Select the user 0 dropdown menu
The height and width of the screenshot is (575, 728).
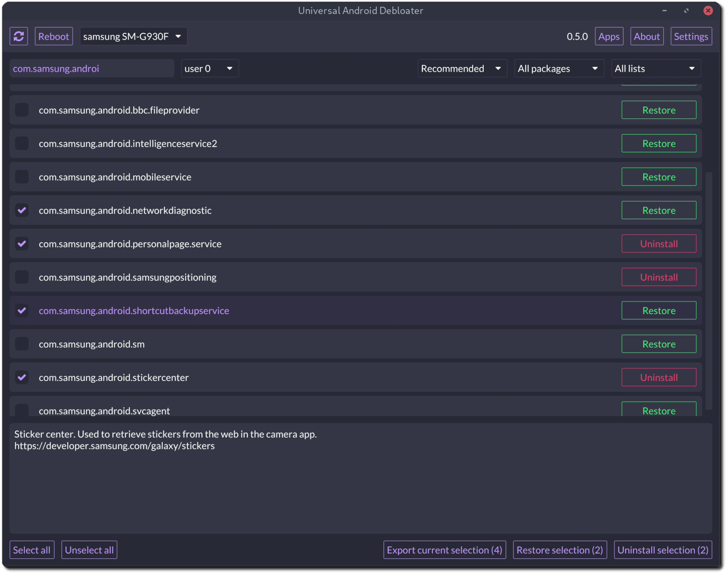coord(209,68)
